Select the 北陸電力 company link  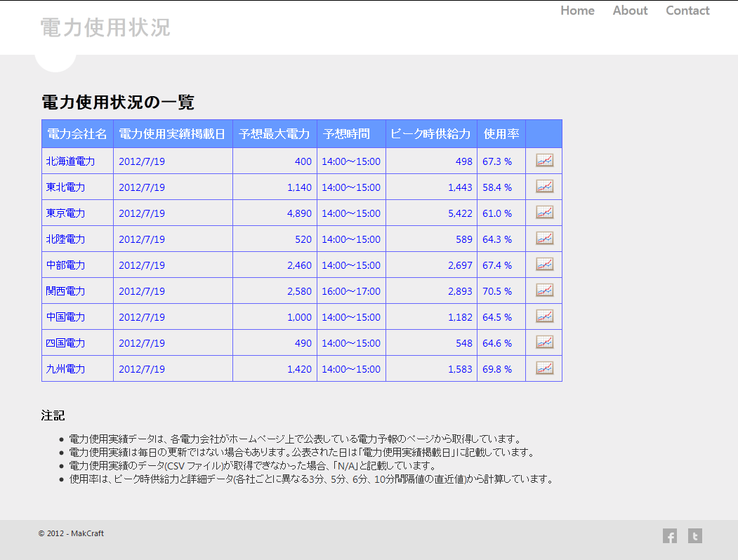coord(65,239)
